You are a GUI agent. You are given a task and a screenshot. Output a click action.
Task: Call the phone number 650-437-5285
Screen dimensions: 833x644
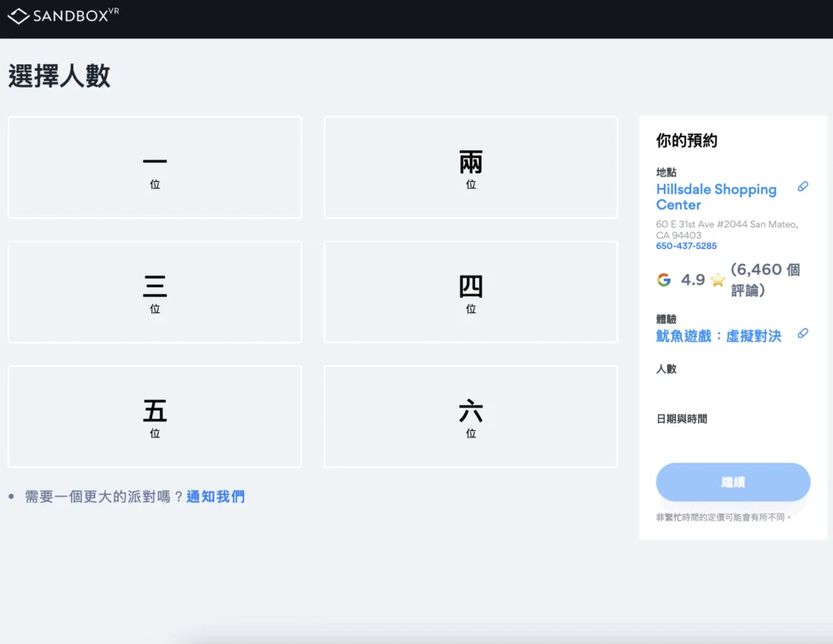point(686,246)
